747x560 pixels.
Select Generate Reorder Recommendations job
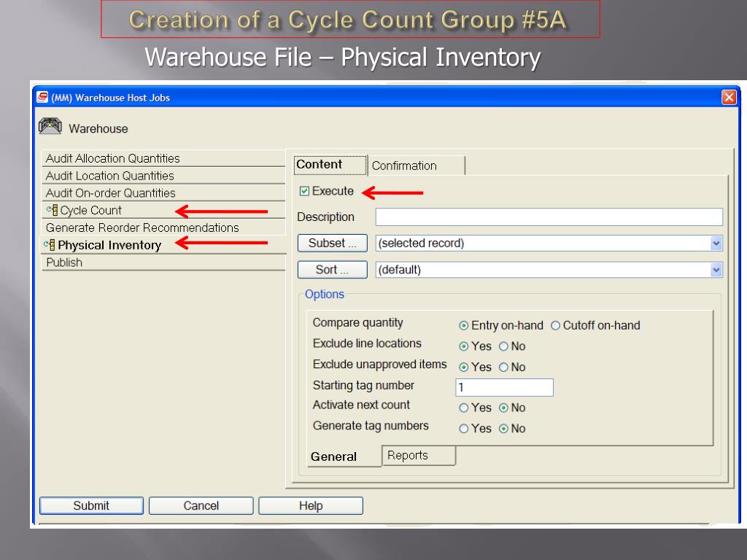163,227
